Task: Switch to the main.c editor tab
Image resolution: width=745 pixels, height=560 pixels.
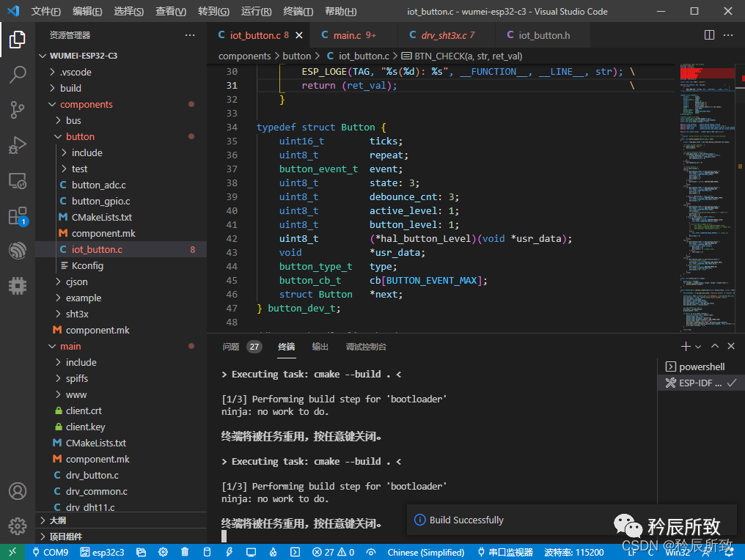Action: pos(348,35)
